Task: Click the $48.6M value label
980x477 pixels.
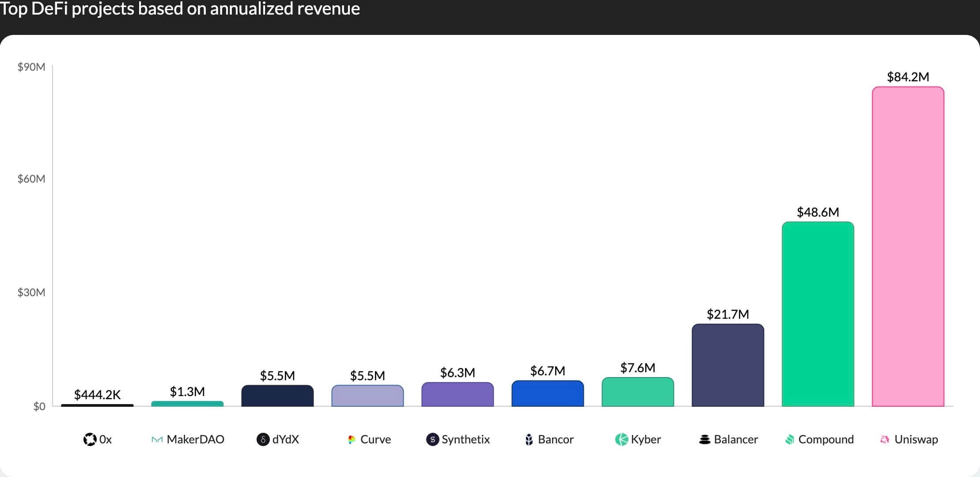Action: (818, 212)
